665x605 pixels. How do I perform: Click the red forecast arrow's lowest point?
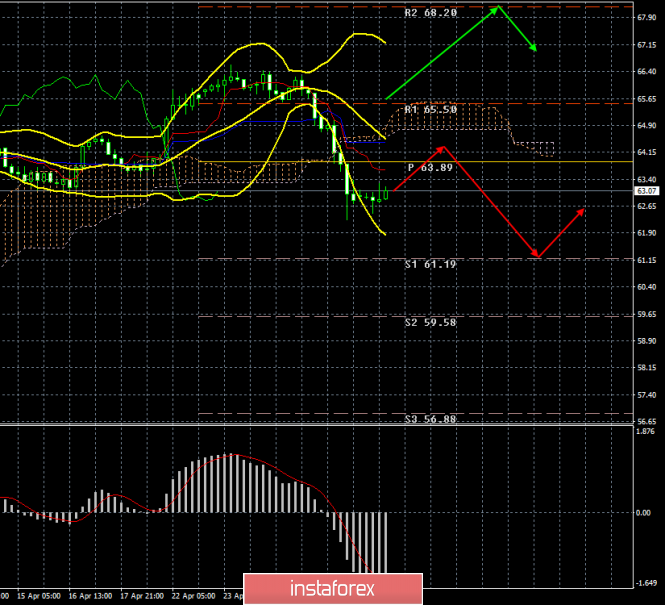pyautogui.click(x=537, y=256)
